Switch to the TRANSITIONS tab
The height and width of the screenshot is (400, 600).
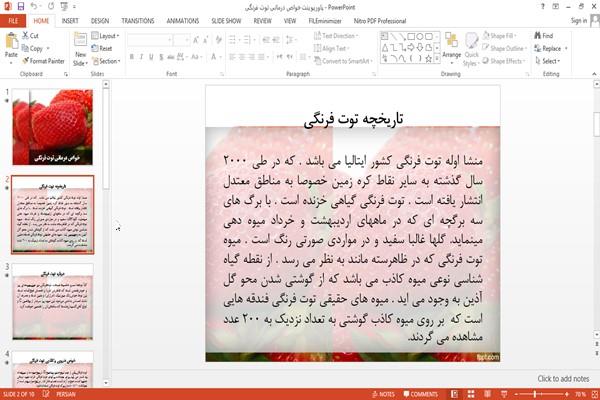point(138,21)
